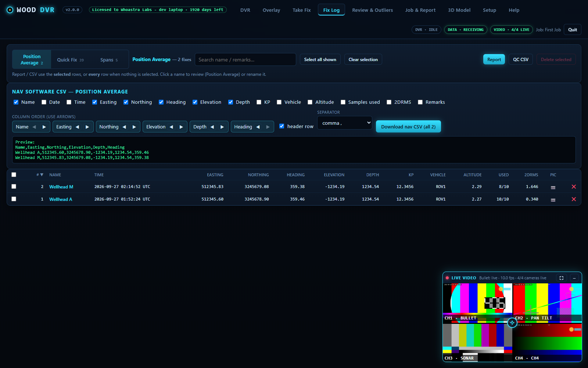This screenshot has width=588, height=368.
Task: Open the Fix Log tab
Action: (x=331, y=10)
